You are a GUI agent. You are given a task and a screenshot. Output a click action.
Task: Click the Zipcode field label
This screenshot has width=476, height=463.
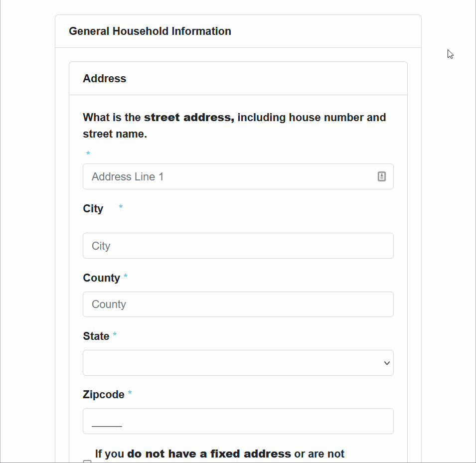click(x=104, y=394)
